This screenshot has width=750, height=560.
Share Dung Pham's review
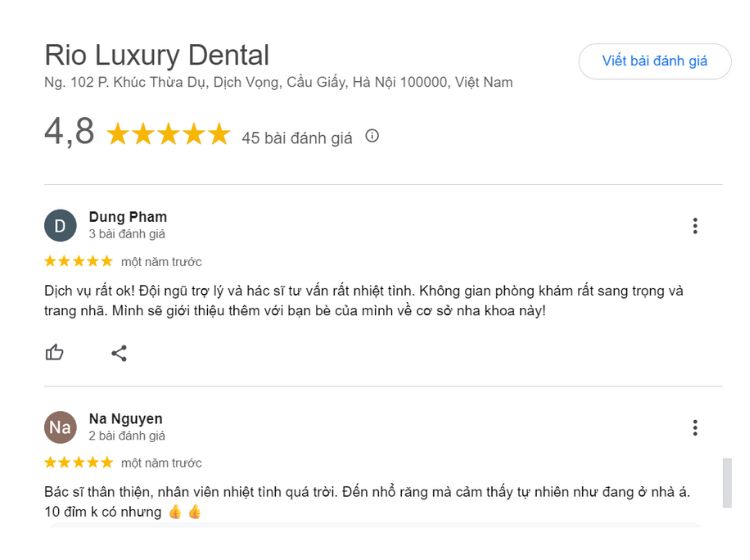click(x=119, y=352)
